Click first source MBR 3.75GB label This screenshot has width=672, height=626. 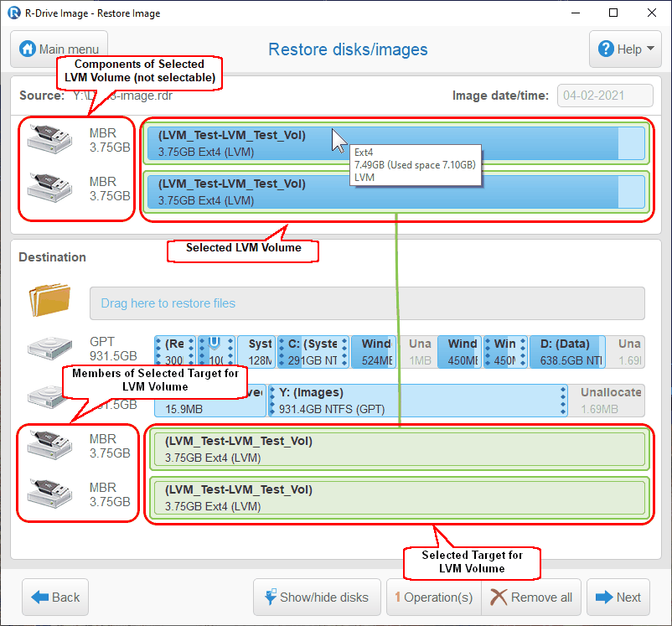click(x=110, y=140)
